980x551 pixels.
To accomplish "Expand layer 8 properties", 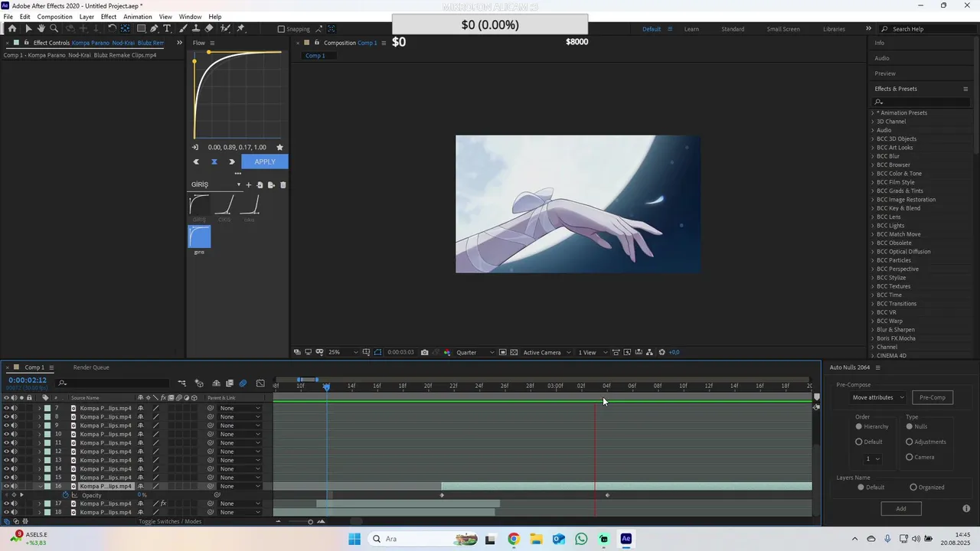I will (x=40, y=417).
